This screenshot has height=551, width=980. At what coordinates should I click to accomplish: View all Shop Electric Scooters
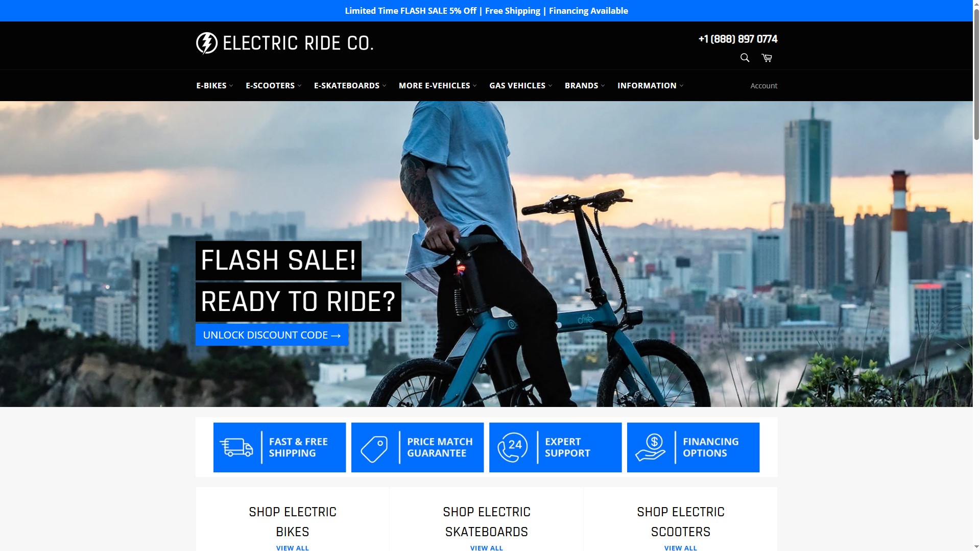(x=680, y=547)
